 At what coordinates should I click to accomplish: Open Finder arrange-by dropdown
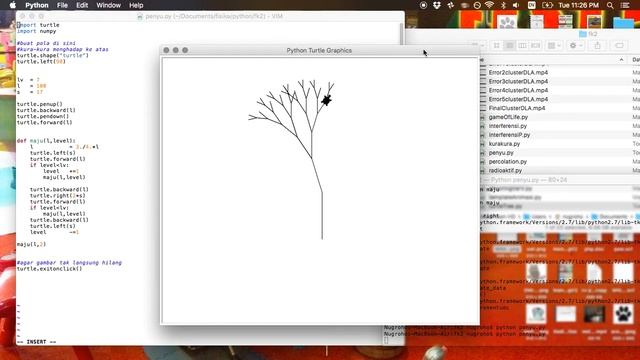553,46
